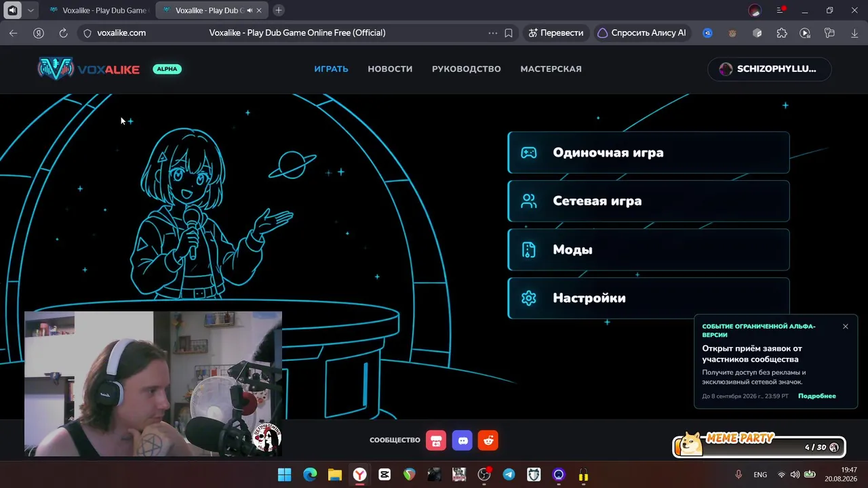This screenshot has height=488, width=868.
Task: Open Настройки
Action: (x=648, y=298)
